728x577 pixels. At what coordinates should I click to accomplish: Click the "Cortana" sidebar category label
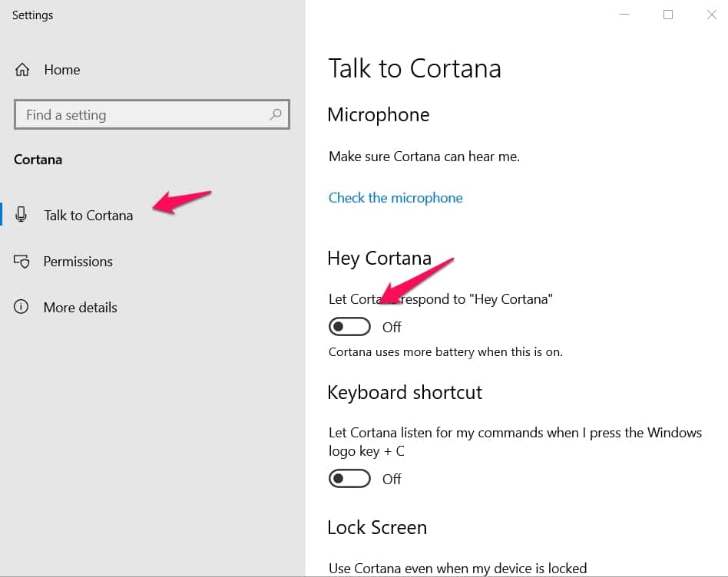38,160
